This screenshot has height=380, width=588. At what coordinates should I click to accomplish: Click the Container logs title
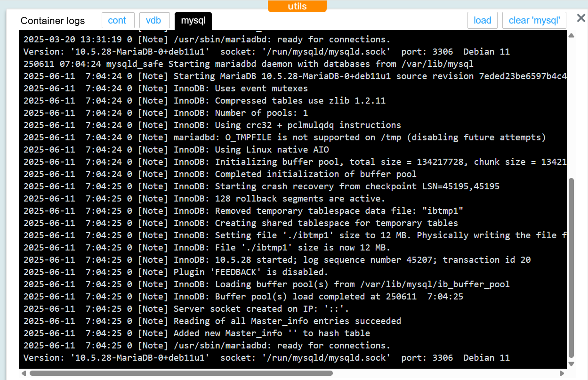(x=53, y=21)
